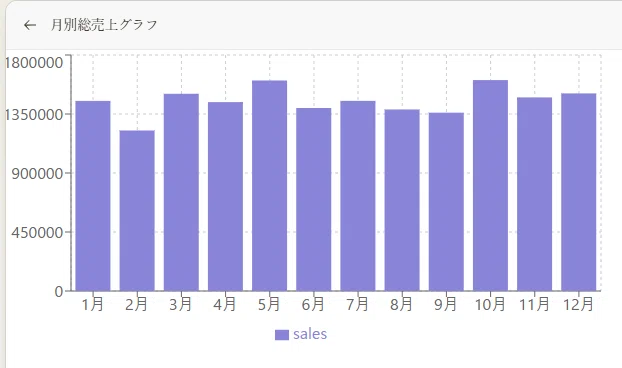Select the 6月 sales bar
Viewport: 622px width, 368px height.
point(313,199)
